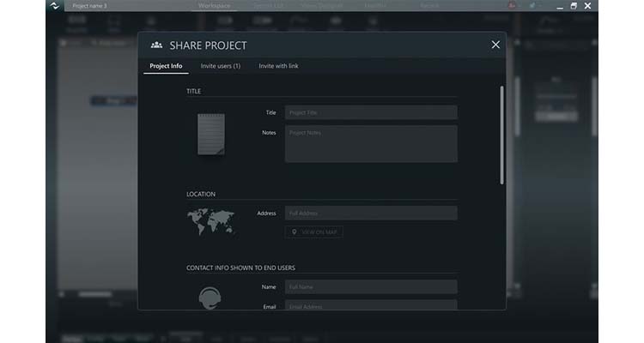The image size is (644, 343).
Task: Click the headset icon in Contact Info
Action: coord(210,297)
